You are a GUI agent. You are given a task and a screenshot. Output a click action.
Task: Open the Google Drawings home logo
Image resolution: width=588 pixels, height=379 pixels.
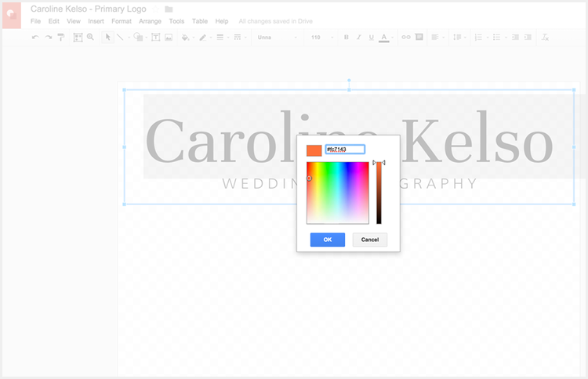click(x=12, y=16)
